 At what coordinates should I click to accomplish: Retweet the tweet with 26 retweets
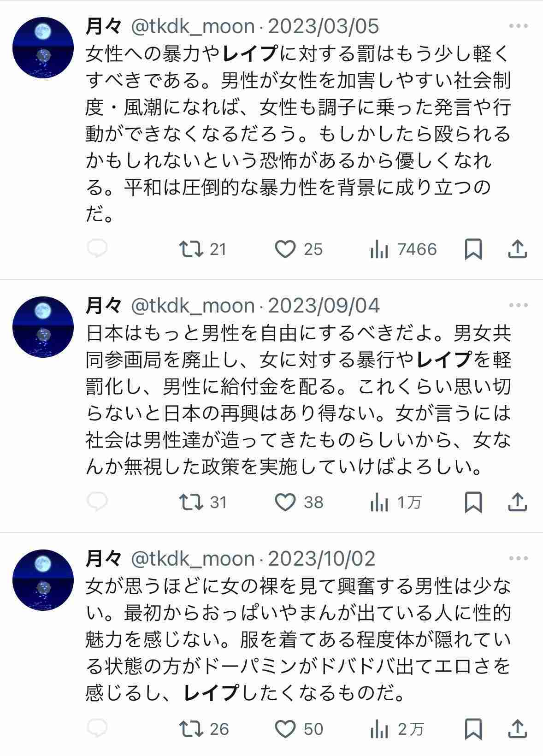click(x=204, y=729)
